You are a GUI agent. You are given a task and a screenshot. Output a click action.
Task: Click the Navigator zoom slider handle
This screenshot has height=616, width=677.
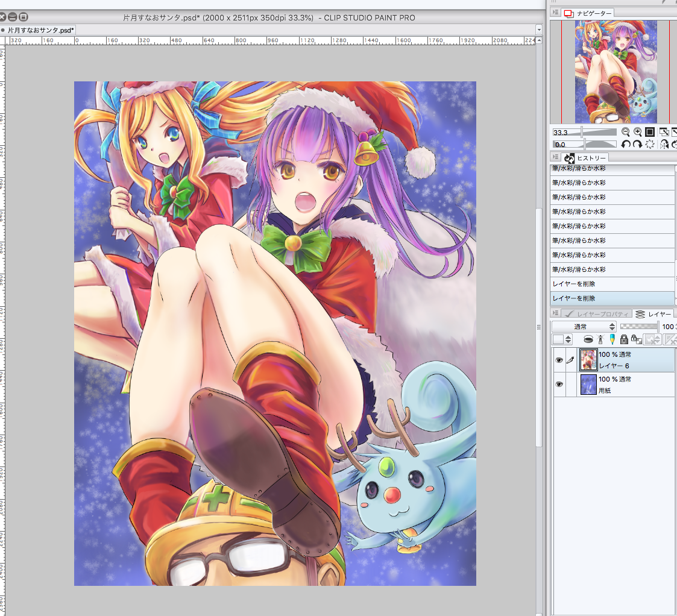tap(582, 132)
